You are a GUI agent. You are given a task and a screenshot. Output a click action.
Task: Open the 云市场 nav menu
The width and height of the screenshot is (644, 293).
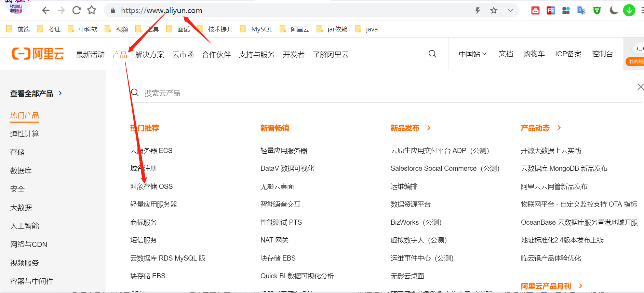click(x=183, y=54)
